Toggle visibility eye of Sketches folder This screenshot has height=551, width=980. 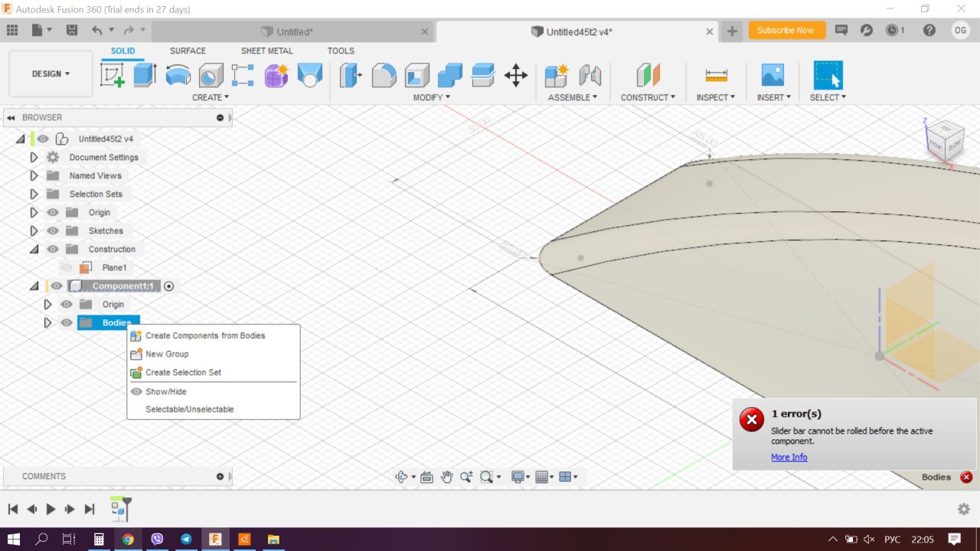tap(53, 231)
